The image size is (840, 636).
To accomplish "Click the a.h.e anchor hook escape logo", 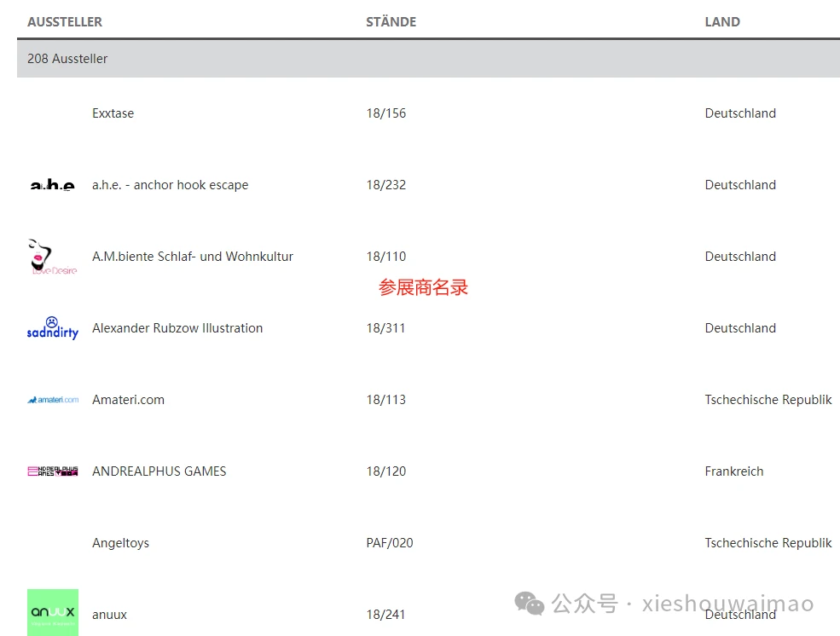I will (53, 185).
